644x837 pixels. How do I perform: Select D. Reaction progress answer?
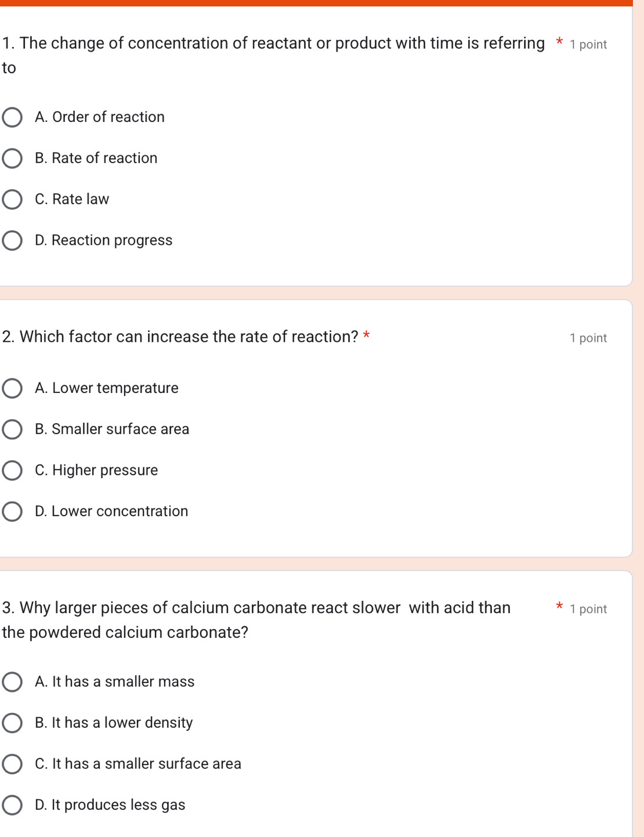point(12,241)
